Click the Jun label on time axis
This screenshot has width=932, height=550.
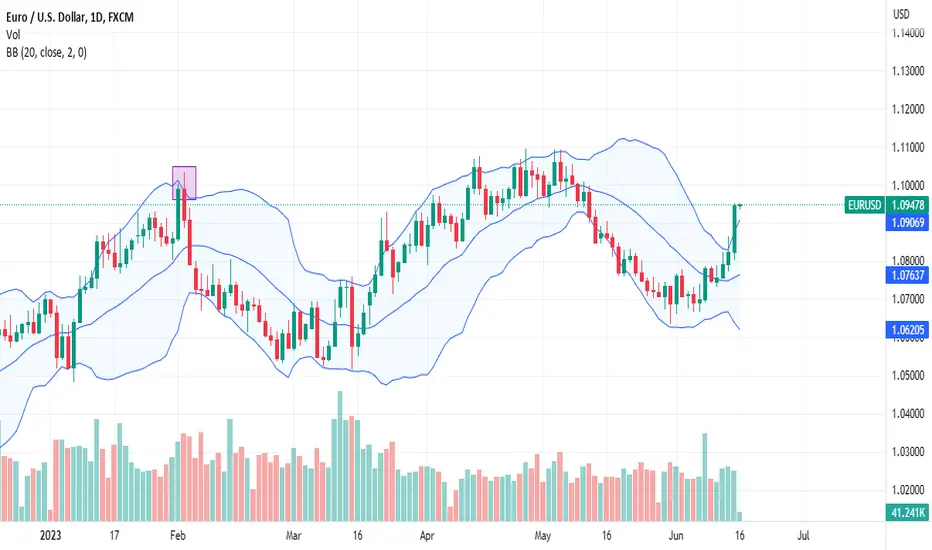676,536
